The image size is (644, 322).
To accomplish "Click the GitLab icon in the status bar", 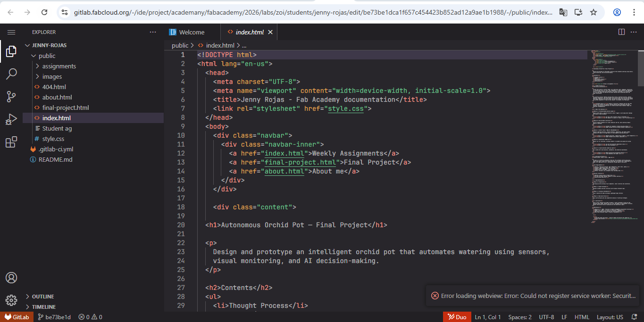I will (x=17, y=317).
